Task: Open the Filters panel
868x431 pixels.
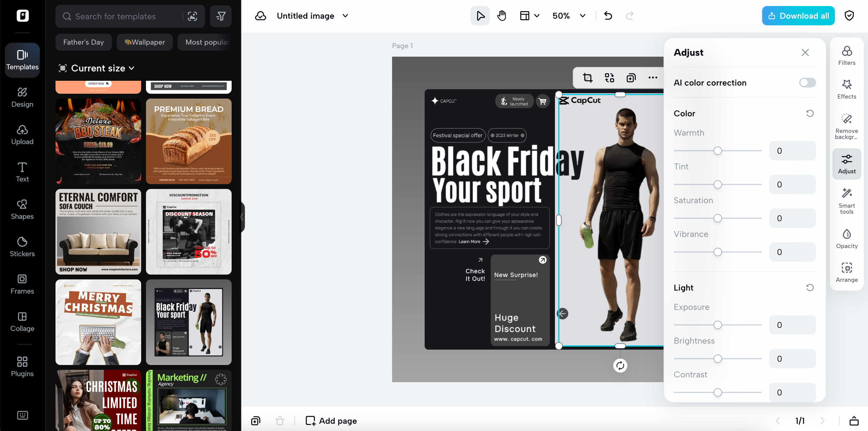Action: [847, 56]
